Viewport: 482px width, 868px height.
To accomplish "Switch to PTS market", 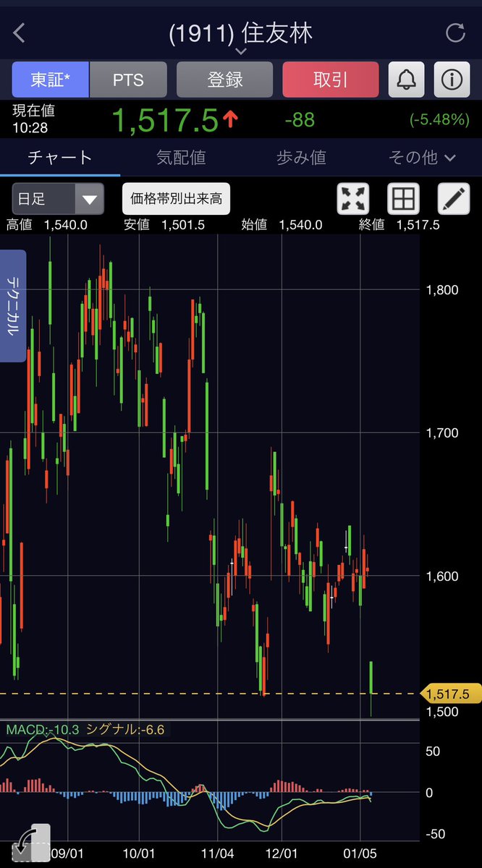I will coord(128,80).
